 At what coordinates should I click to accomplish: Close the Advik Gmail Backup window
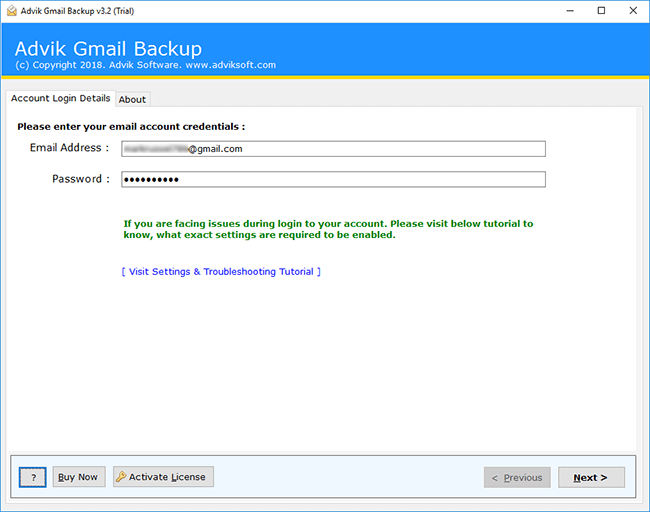[633, 11]
